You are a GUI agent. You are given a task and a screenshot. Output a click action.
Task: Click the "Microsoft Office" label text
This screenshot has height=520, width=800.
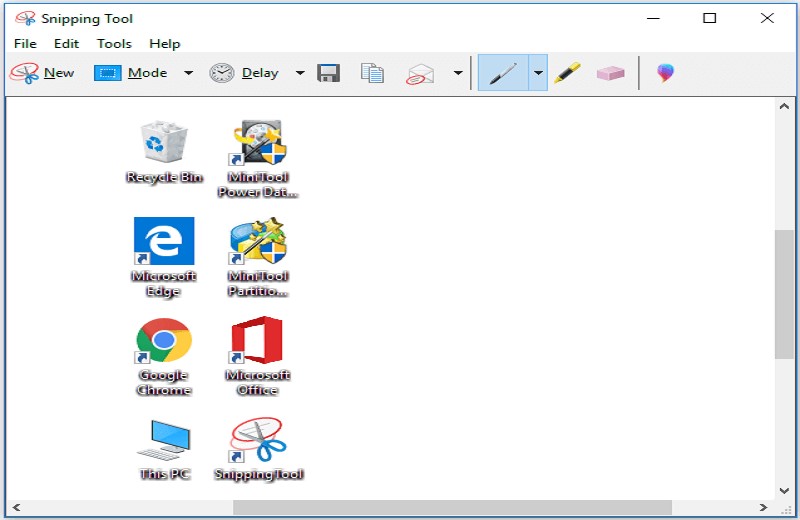click(258, 383)
